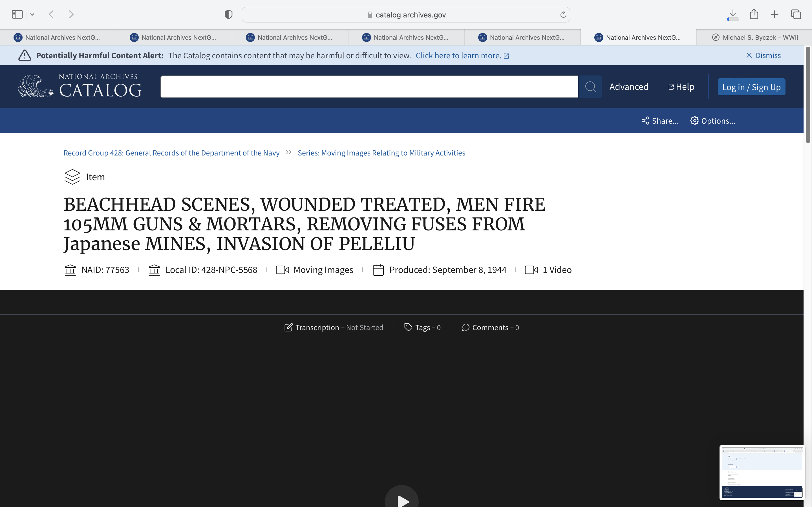Open a new tab with the plus icon
The height and width of the screenshot is (507, 812).
click(775, 14)
